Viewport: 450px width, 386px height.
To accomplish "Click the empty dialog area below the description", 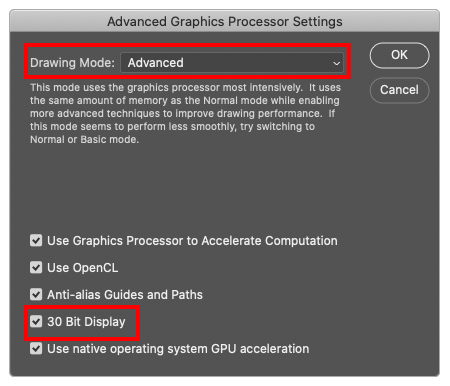I will coord(185,188).
